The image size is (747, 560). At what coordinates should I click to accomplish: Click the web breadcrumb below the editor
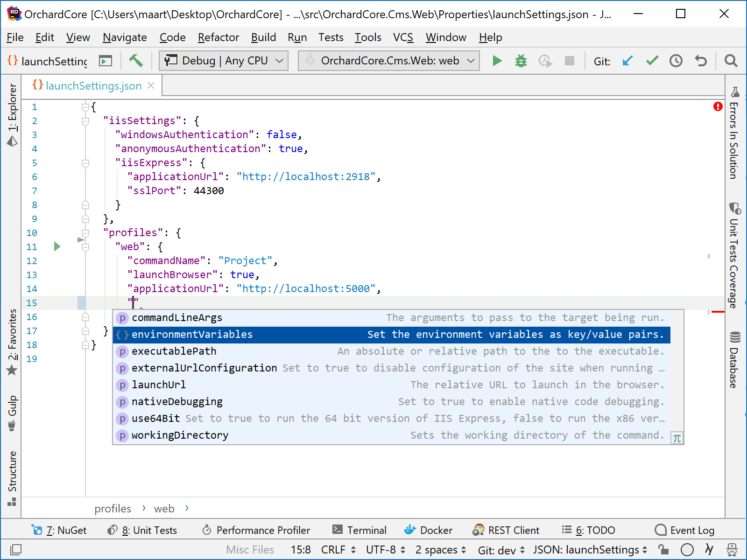164,508
